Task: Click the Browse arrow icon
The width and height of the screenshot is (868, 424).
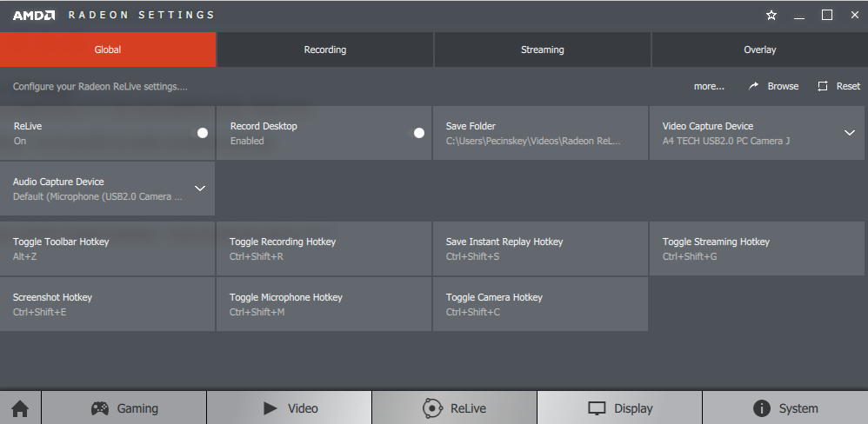Action: pos(753,86)
